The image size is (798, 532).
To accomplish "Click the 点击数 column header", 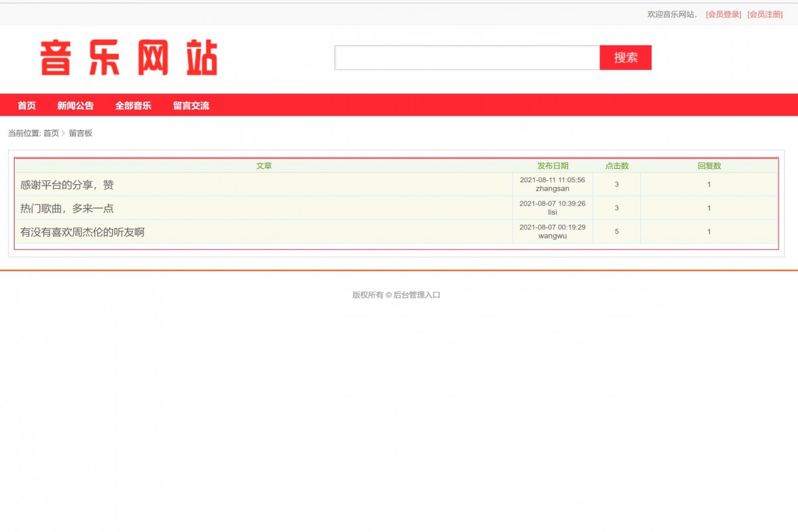I will point(616,166).
